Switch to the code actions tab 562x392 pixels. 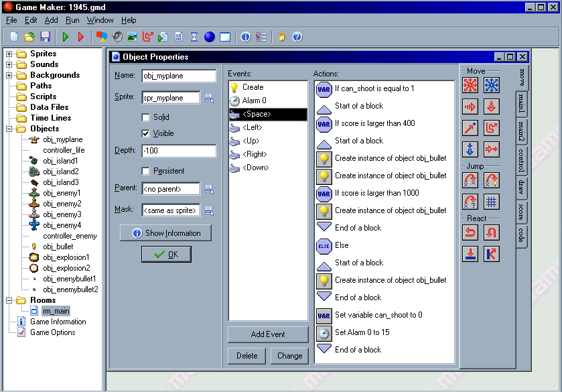(522, 235)
